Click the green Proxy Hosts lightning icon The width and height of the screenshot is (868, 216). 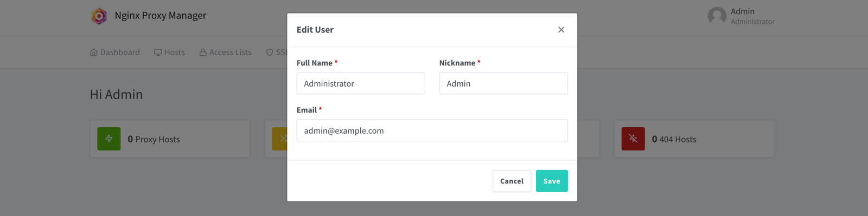[109, 139]
